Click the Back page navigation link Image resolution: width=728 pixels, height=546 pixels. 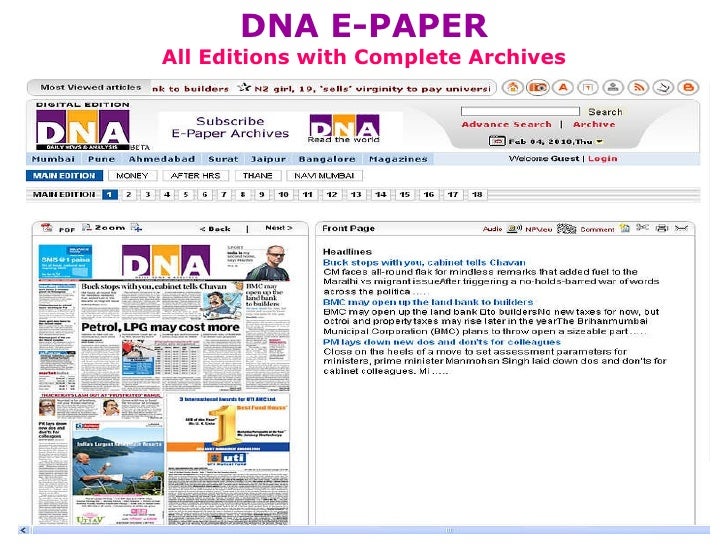click(215, 229)
